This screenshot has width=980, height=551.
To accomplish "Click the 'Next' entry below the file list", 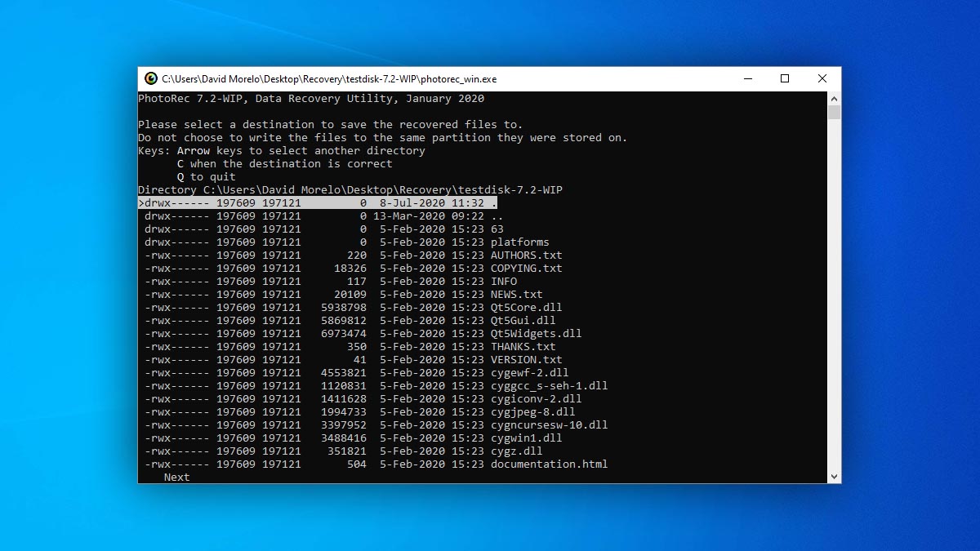I will pyautogui.click(x=177, y=478).
